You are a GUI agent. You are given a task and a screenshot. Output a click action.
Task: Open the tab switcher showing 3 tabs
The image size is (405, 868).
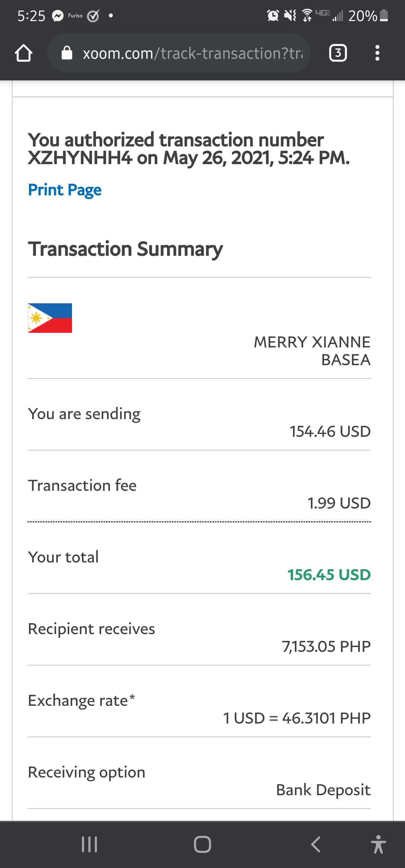[x=338, y=53]
